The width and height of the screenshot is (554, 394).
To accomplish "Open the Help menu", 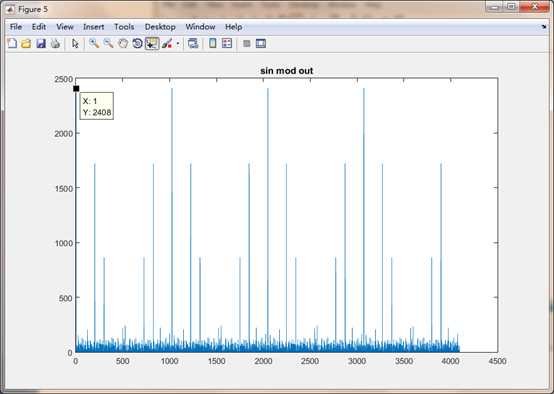I will pos(234,27).
